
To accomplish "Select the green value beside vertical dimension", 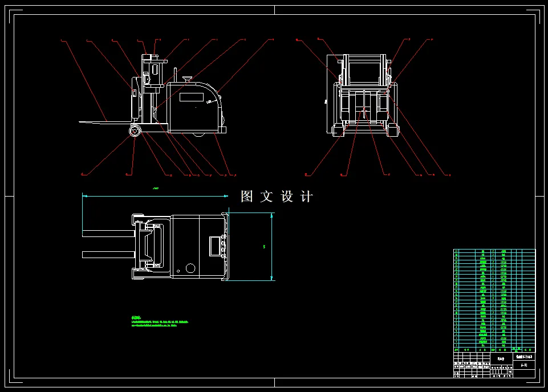I will (x=264, y=247).
